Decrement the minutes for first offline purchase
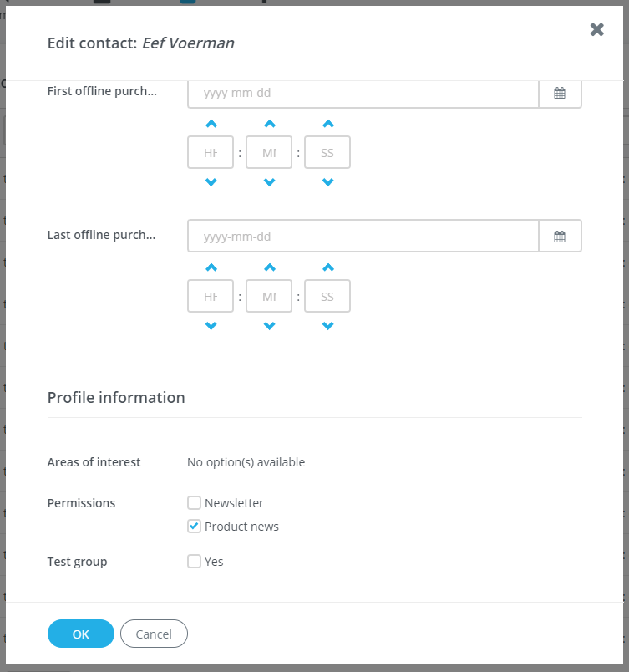 [x=268, y=181]
